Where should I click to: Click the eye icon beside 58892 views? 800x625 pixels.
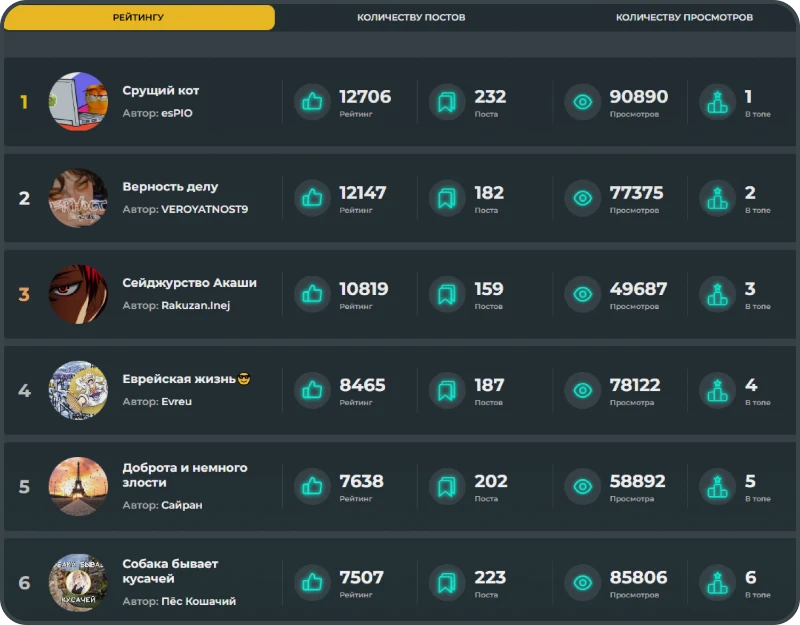[583, 486]
